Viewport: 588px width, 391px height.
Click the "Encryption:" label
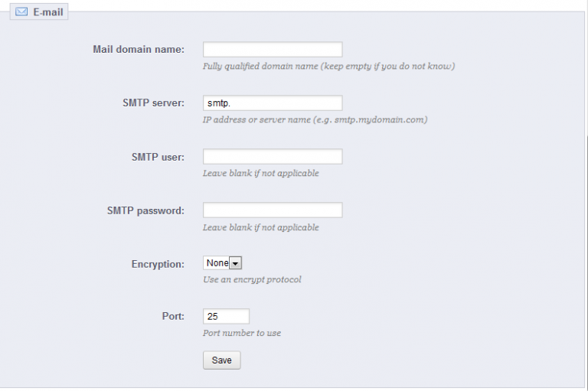(x=158, y=264)
